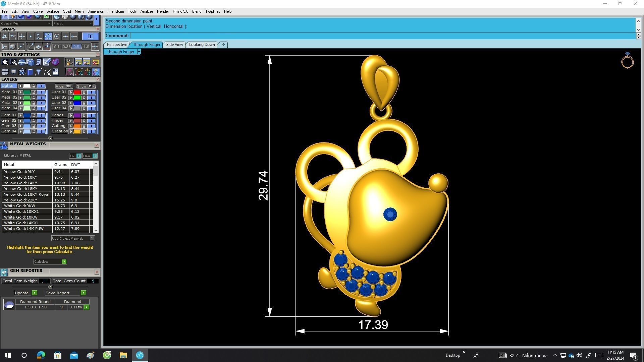Toggle the Lights layer lock icon
Image resolution: width=644 pixels, height=362 pixels.
click(34, 86)
